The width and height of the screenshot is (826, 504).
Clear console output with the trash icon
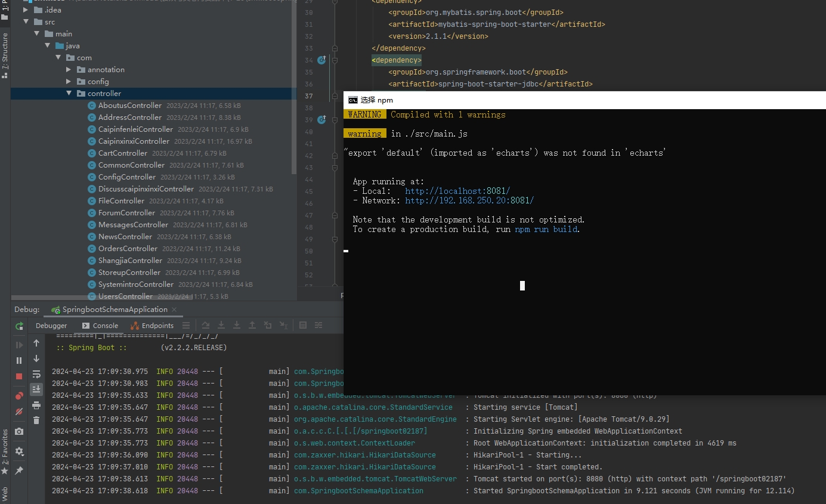(x=36, y=420)
